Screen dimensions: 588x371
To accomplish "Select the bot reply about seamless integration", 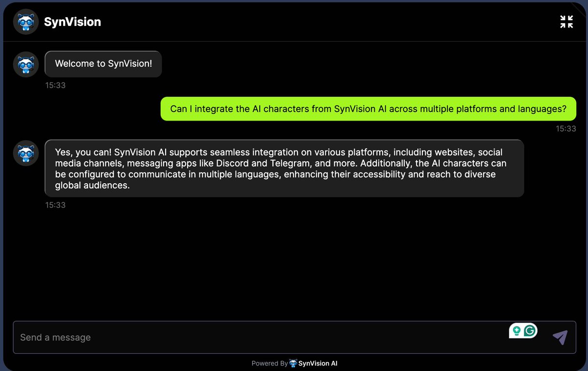I will pos(285,169).
